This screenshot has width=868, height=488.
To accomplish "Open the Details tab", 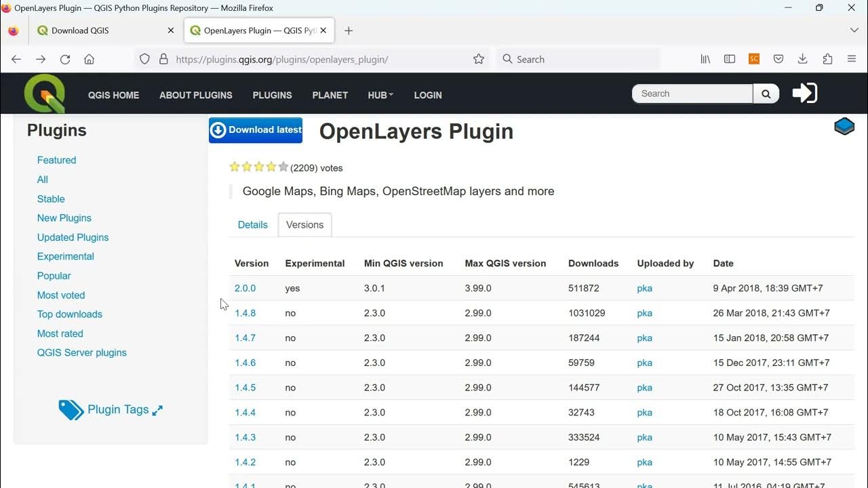I will click(253, 225).
